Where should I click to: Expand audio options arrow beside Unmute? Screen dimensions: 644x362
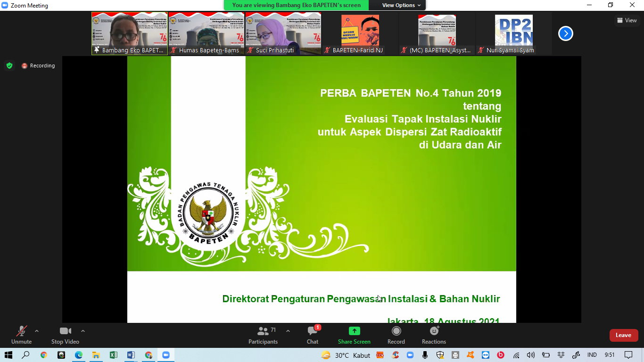37,331
